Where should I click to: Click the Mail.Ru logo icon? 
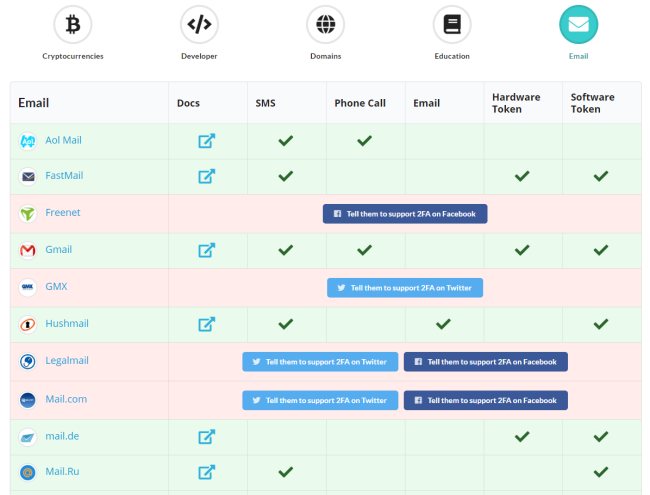28,472
